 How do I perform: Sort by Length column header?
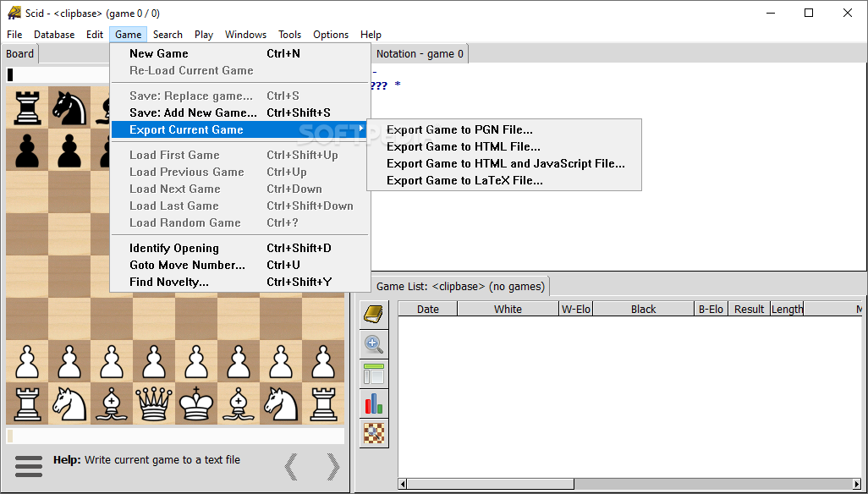click(x=787, y=310)
